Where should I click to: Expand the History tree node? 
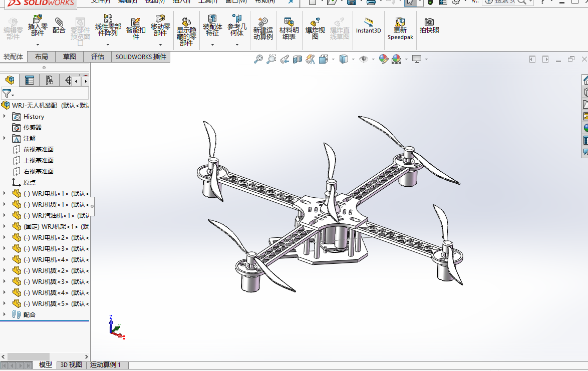pyautogui.click(x=5, y=117)
